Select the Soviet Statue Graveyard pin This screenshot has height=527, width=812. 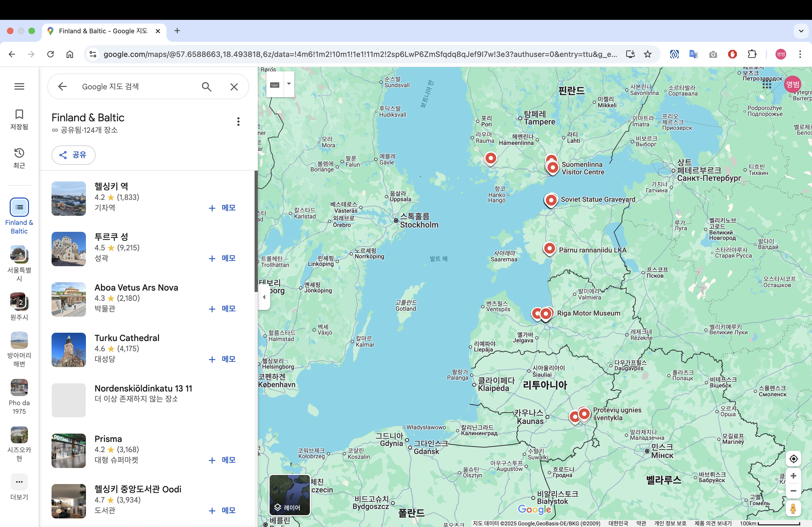pos(551,200)
